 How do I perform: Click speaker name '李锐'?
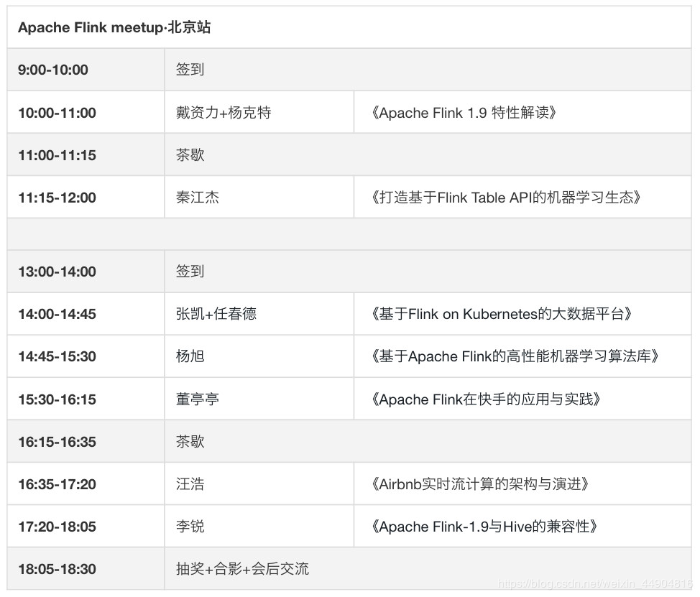[190, 527]
